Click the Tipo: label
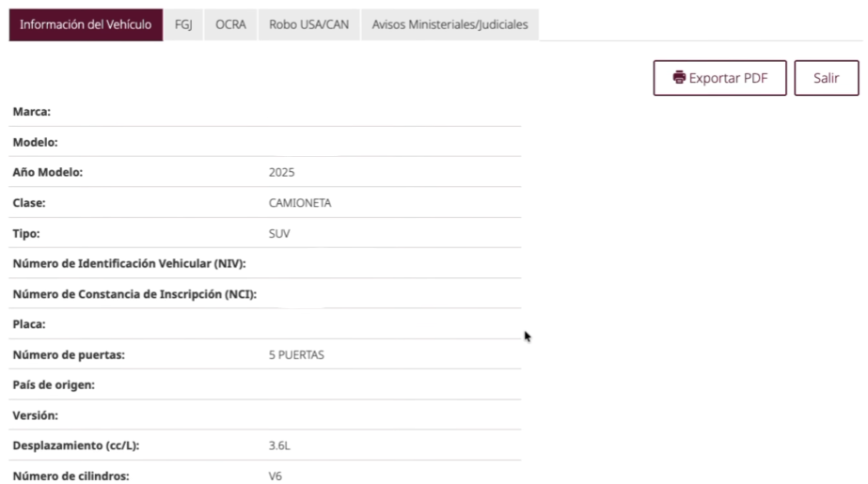Screen dimensions: 868x484 point(26,233)
